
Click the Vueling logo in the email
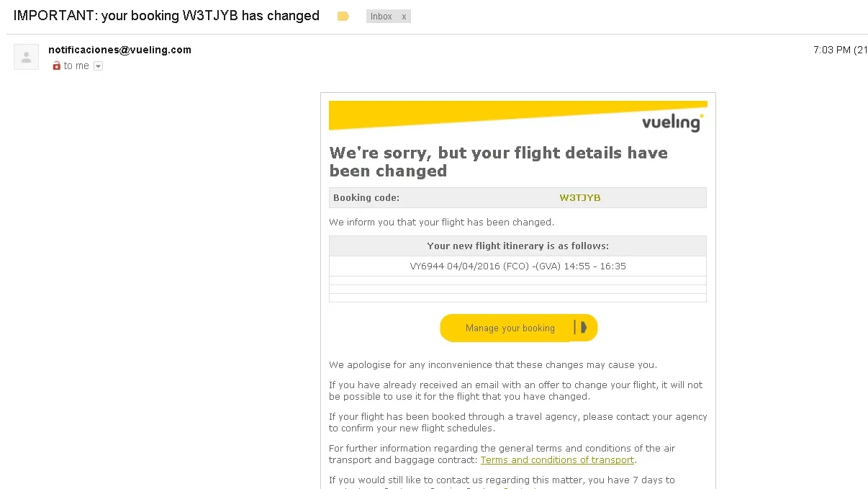point(672,122)
